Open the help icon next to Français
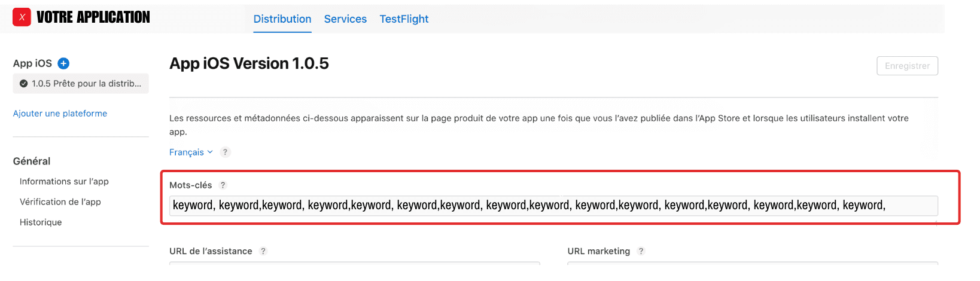980x281 pixels. click(x=225, y=152)
